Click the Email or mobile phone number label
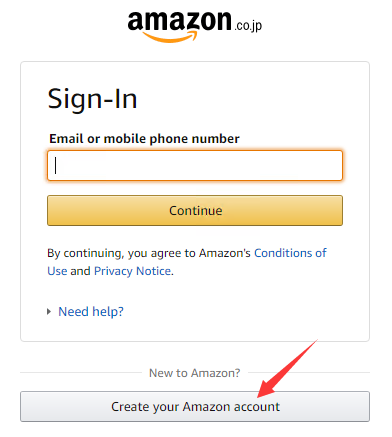This screenshot has height=437, width=392. click(x=144, y=139)
